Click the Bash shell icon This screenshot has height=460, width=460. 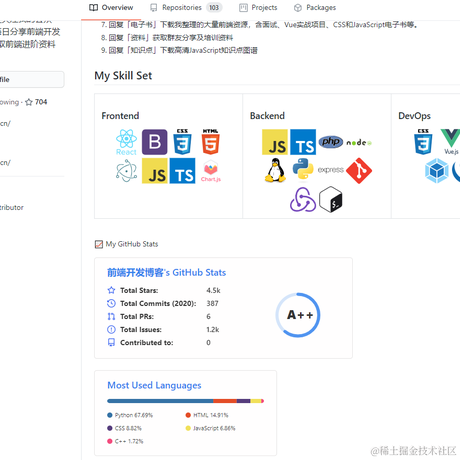pyautogui.click(x=331, y=199)
